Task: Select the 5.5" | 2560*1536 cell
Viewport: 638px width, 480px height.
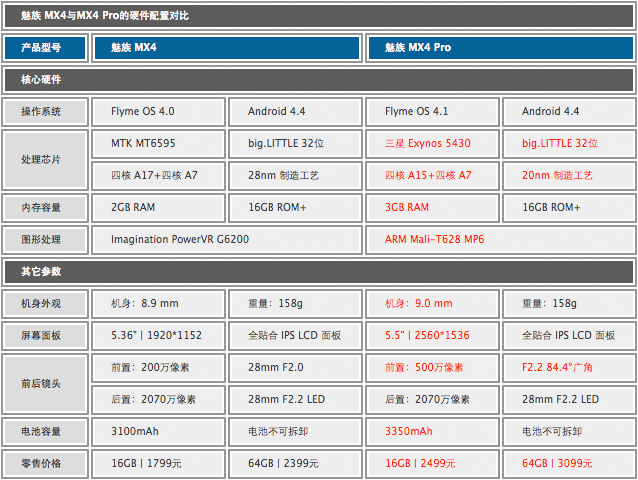Action: tap(432, 336)
